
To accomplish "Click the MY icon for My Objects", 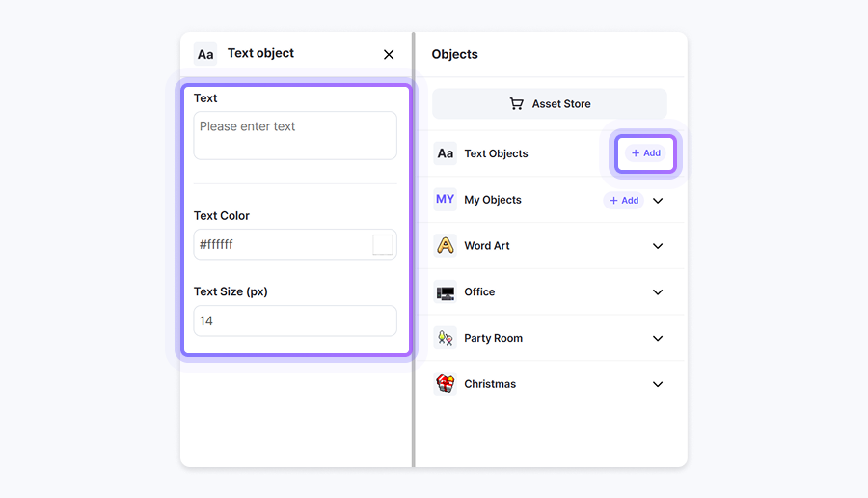I will 445,200.
